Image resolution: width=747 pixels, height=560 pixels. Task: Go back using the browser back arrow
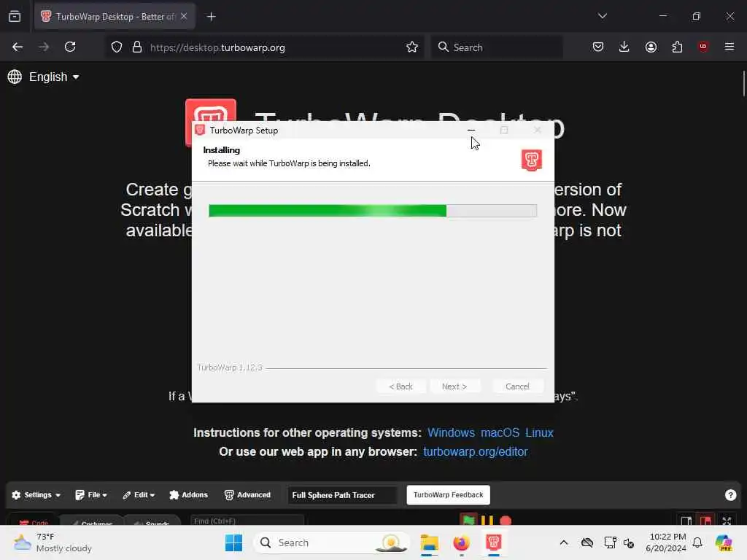18,47
